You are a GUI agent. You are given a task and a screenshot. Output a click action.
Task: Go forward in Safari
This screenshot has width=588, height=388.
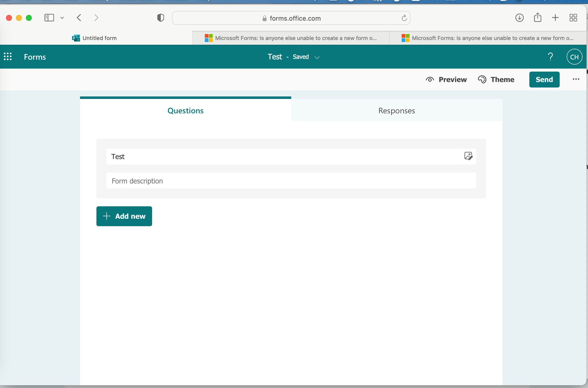pyautogui.click(x=96, y=18)
